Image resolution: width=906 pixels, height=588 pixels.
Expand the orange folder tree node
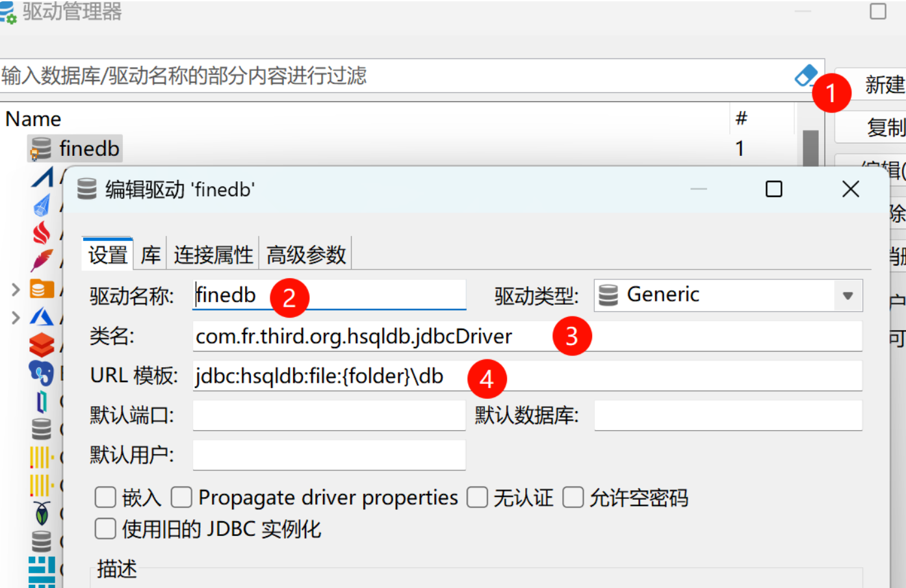tap(16, 289)
